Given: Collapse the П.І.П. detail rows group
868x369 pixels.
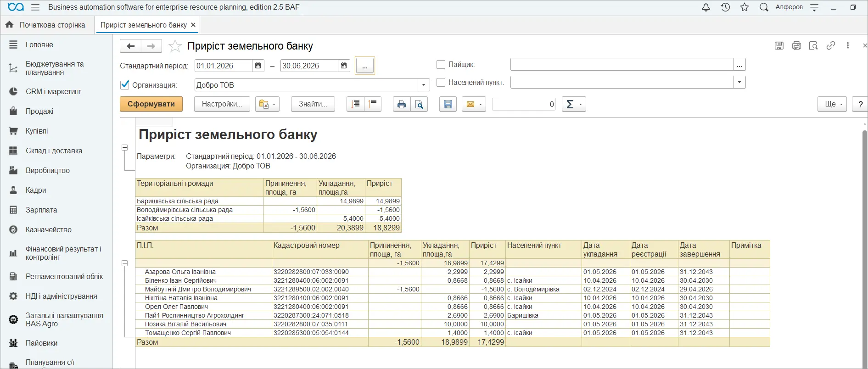Looking at the screenshot, I should 124,263.
